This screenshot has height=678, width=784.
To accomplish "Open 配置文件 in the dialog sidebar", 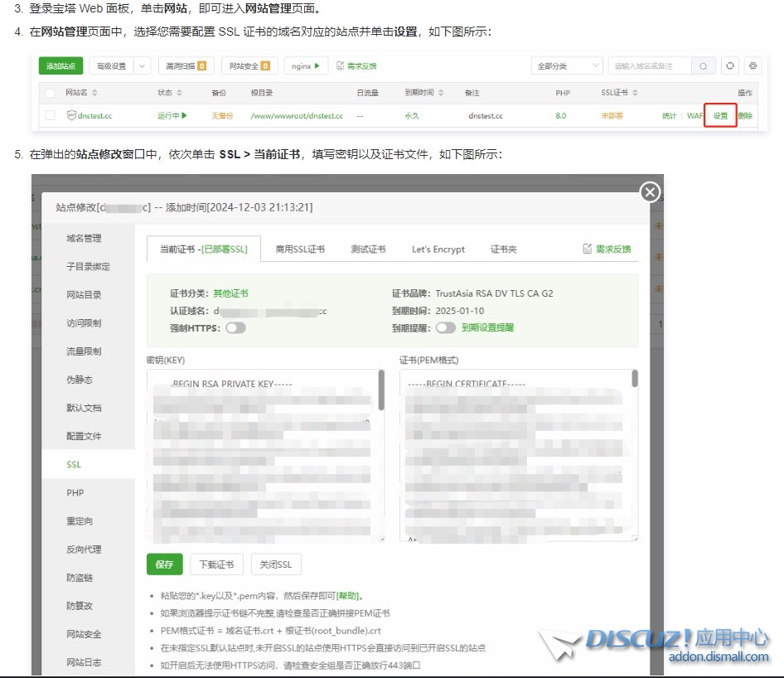I will coord(84,436).
